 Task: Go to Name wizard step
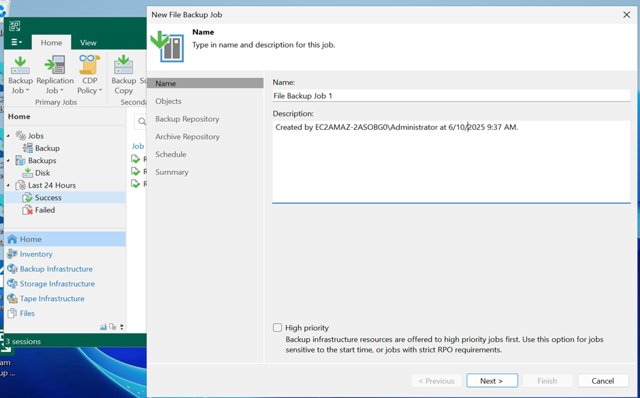(205, 83)
